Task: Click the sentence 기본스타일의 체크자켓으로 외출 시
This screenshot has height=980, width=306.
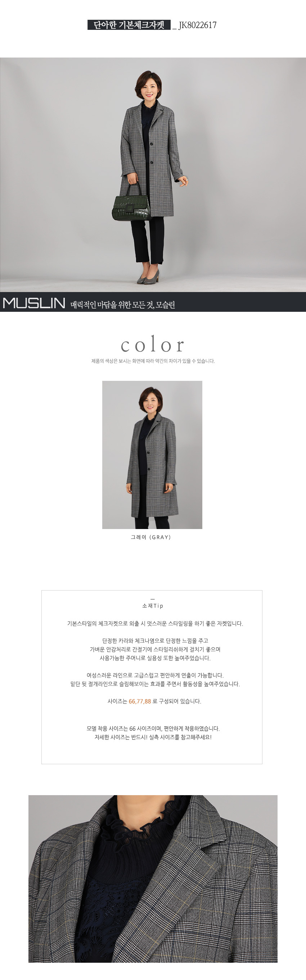Action: click(155, 624)
